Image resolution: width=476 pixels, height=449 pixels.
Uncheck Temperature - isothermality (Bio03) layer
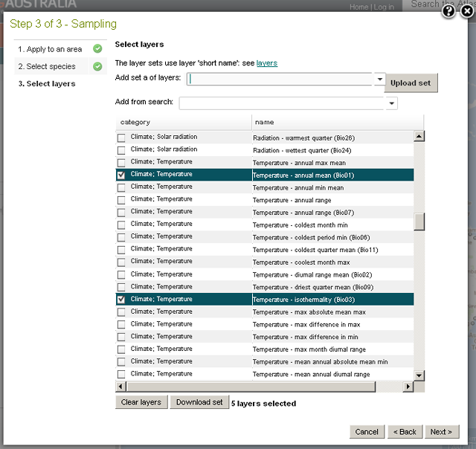(121, 300)
